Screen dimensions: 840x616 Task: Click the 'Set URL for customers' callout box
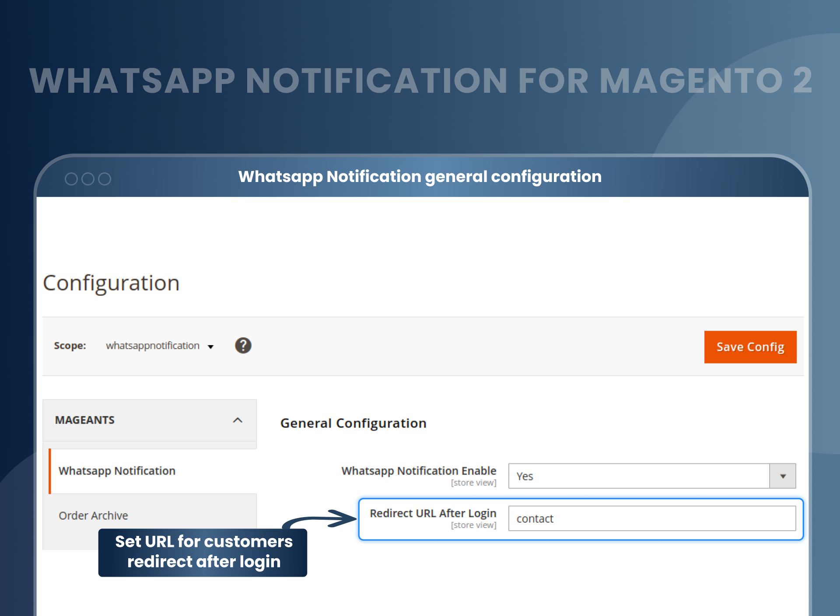pos(203,552)
